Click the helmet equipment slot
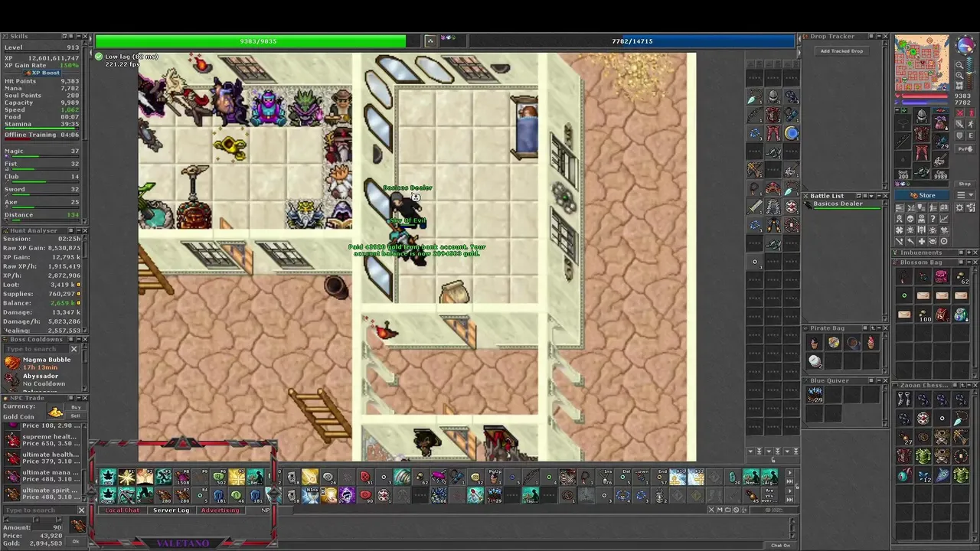The height and width of the screenshot is (551, 980). (x=922, y=116)
